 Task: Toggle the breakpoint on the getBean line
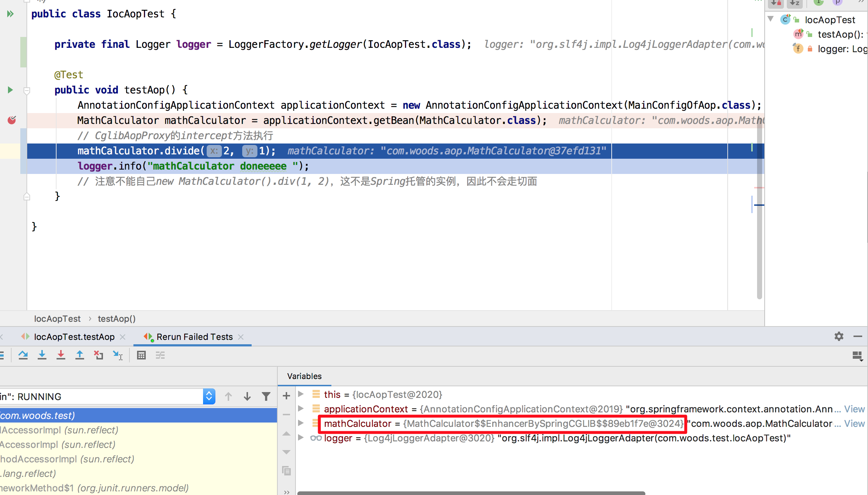[x=12, y=120]
